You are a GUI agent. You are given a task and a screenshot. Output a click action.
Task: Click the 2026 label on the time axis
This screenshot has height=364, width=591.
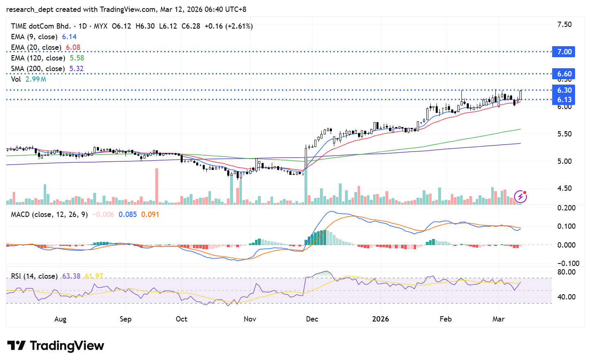380,319
